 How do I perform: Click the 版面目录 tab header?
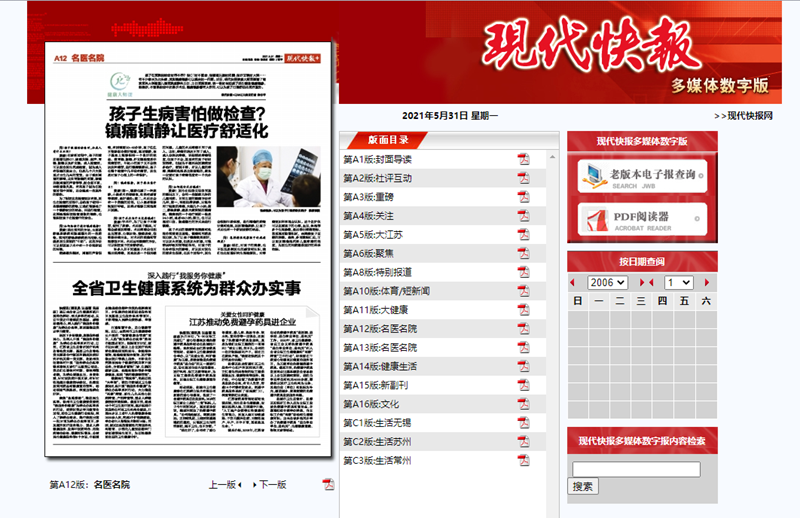[x=388, y=140]
